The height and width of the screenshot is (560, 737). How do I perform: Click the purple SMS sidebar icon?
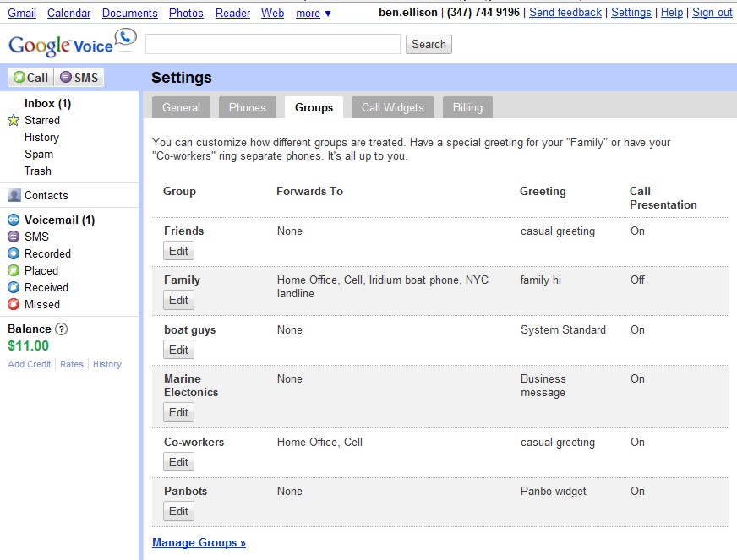pos(14,237)
